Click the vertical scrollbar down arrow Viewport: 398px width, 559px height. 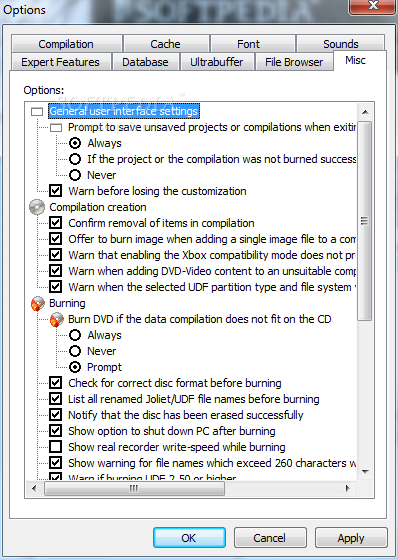(x=365, y=472)
